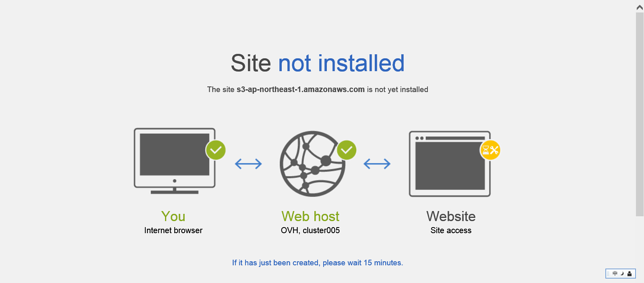
Task: Click the arrow between You and Web host
Action: 248,164
